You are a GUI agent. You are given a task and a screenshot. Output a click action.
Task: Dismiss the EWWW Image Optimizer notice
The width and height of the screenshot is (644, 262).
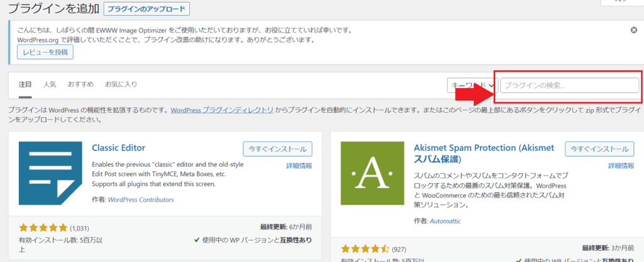(634, 30)
